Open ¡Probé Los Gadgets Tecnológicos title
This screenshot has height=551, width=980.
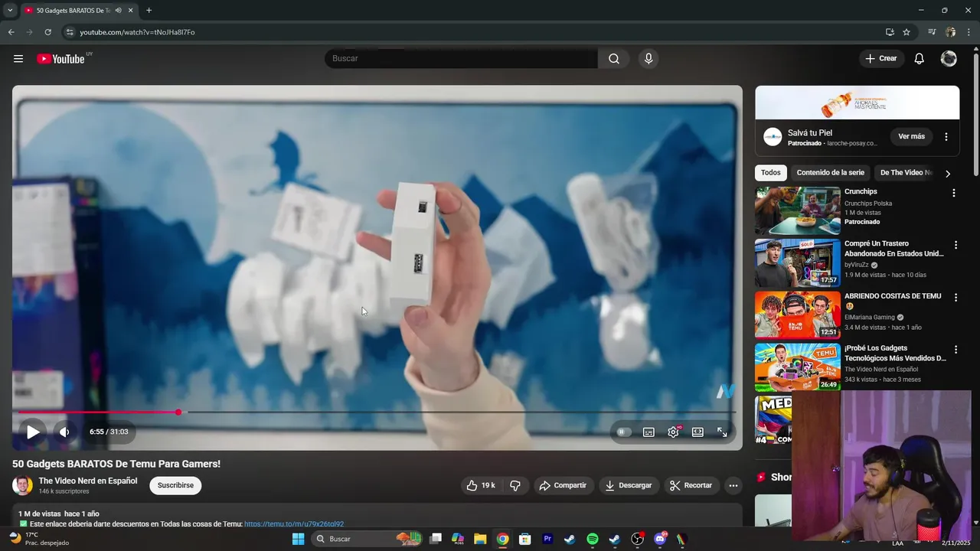click(895, 353)
